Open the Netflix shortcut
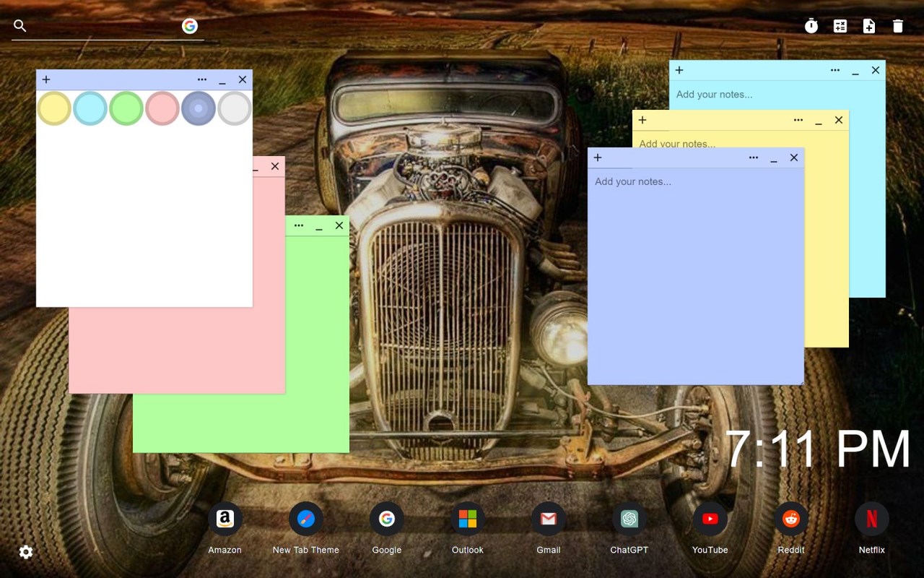This screenshot has height=578, width=924. click(872, 519)
